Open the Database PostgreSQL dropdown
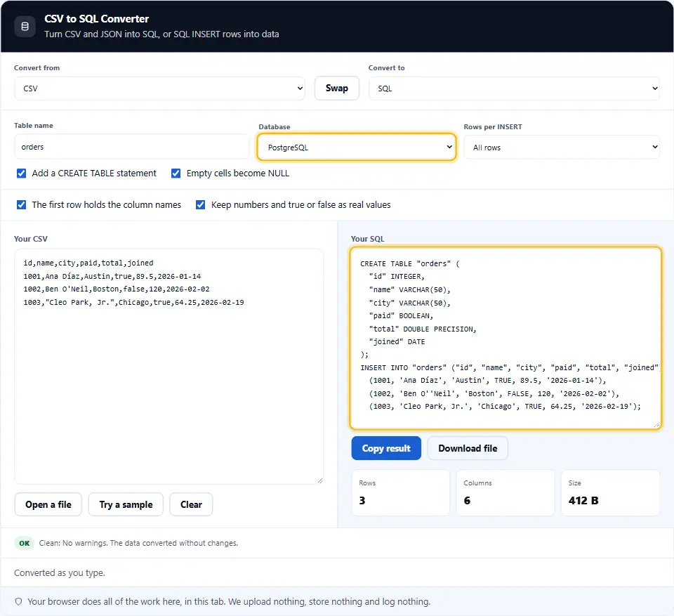The height and width of the screenshot is (616, 674). (357, 147)
